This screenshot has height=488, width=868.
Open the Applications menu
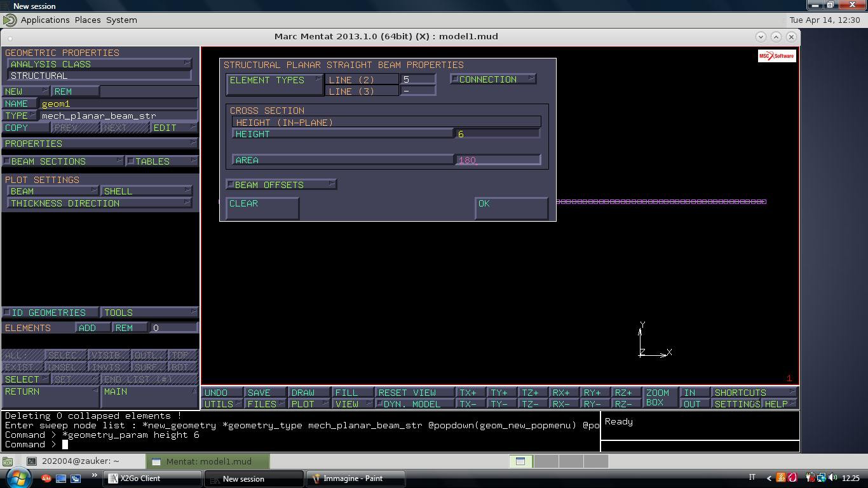coord(45,20)
